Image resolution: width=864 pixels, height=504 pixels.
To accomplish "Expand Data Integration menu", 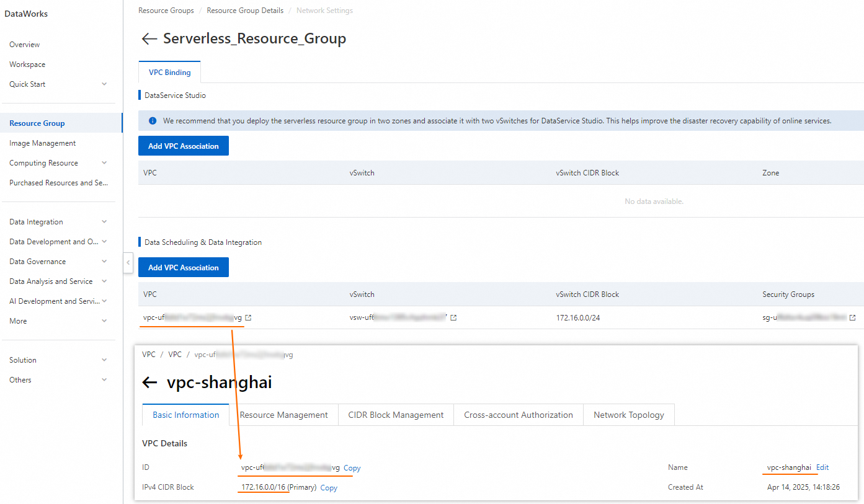I will click(x=104, y=222).
